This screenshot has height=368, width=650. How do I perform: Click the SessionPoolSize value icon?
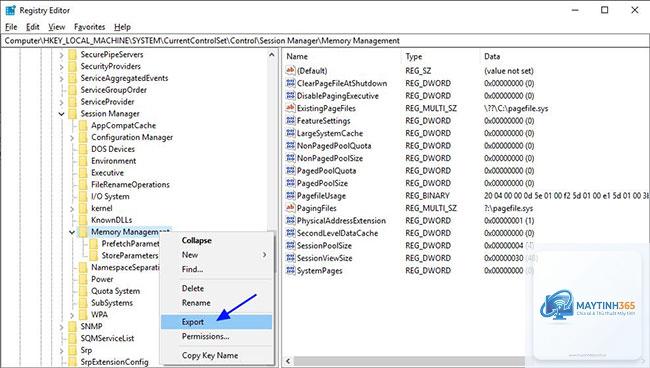(291, 245)
